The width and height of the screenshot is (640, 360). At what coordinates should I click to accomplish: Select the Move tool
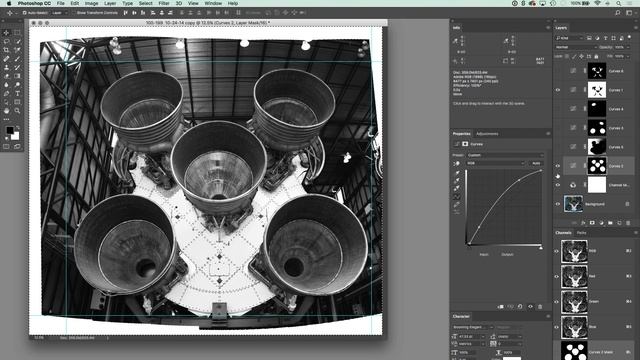pos(6,33)
